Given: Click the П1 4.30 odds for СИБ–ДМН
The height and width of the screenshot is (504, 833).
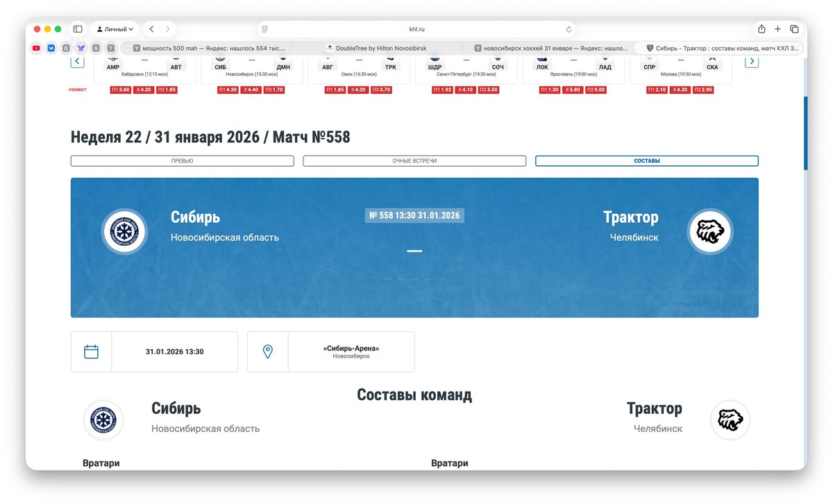Looking at the screenshot, I should (x=228, y=90).
